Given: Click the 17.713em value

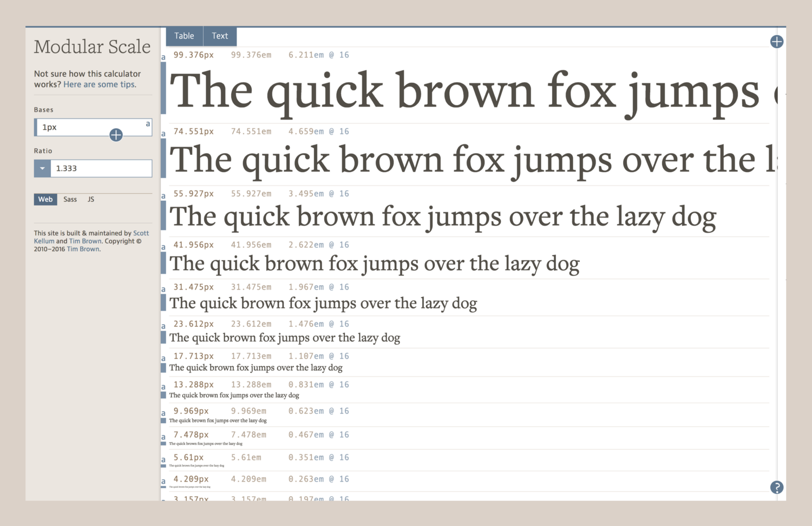Looking at the screenshot, I should click(x=251, y=356).
